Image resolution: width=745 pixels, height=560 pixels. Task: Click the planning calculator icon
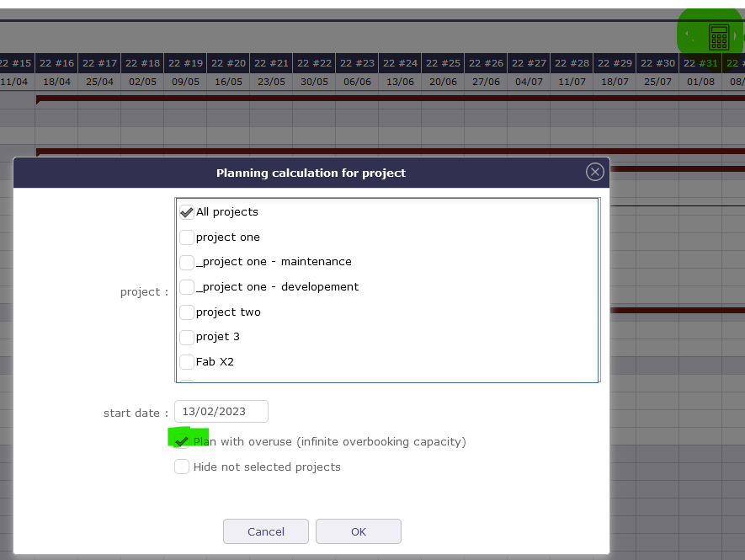click(x=718, y=37)
